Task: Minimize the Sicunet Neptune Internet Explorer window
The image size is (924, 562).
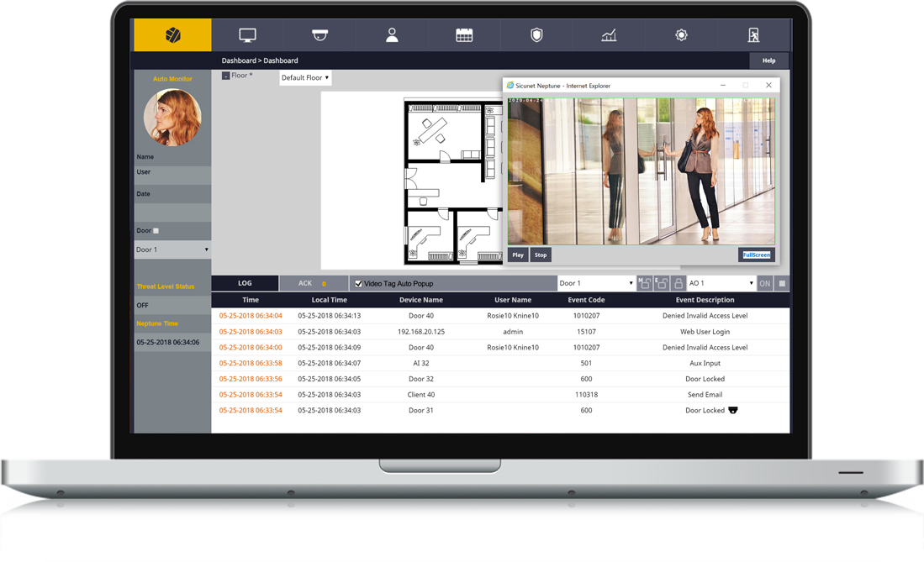Action: [722, 86]
